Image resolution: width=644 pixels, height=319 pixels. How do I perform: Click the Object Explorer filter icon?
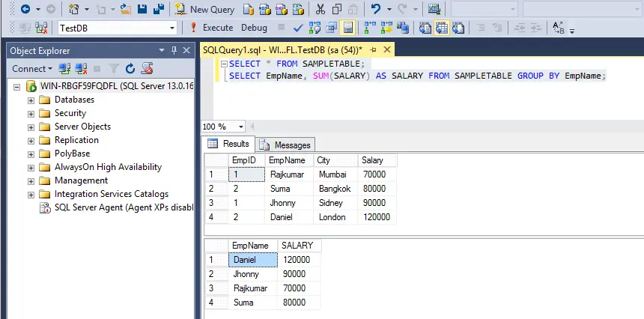point(114,69)
